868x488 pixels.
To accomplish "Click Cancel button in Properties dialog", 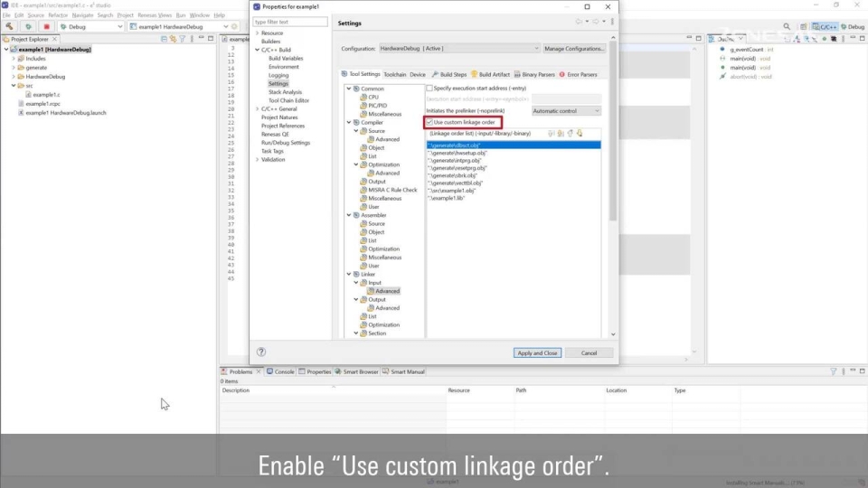I will pos(589,353).
